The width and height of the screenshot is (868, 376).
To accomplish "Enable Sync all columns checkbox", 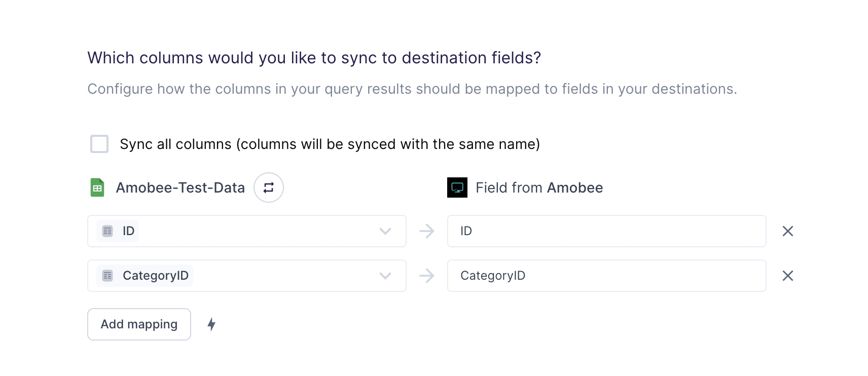I will tap(99, 144).
